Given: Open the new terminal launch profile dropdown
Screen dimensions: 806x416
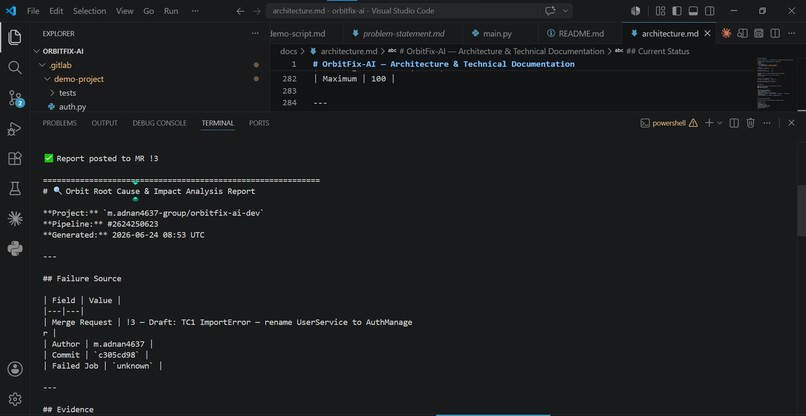Looking at the screenshot, I should tap(720, 123).
